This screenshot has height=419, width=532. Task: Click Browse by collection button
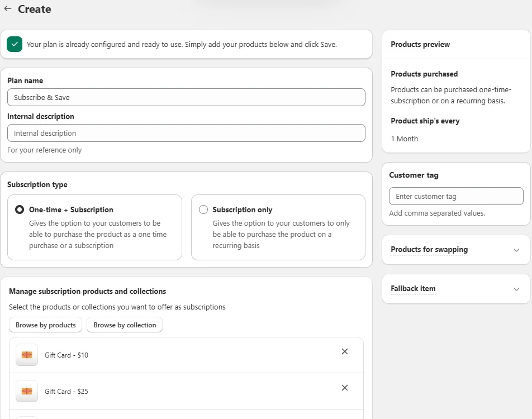click(x=125, y=325)
